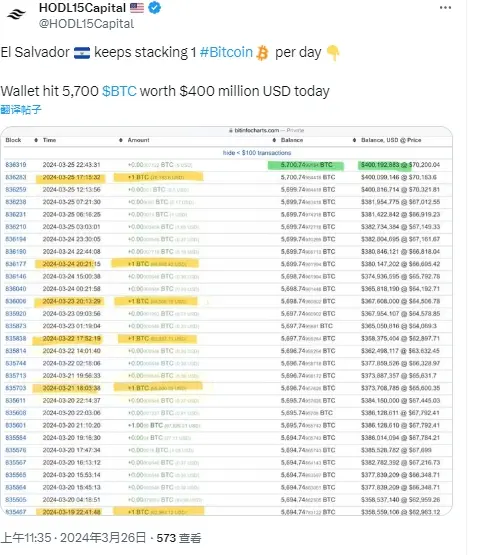Screen dimensions: 479x555
Task: Click the US flag emoji beside display name
Action: click(x=137, y=7)
